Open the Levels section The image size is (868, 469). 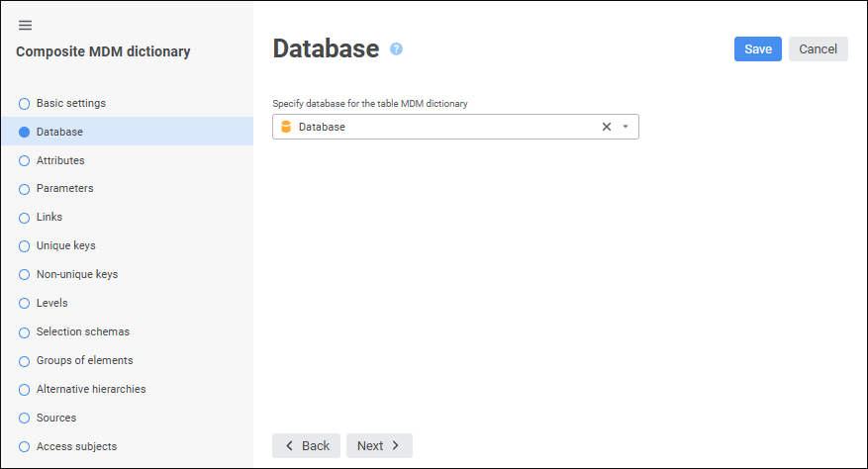51,303
